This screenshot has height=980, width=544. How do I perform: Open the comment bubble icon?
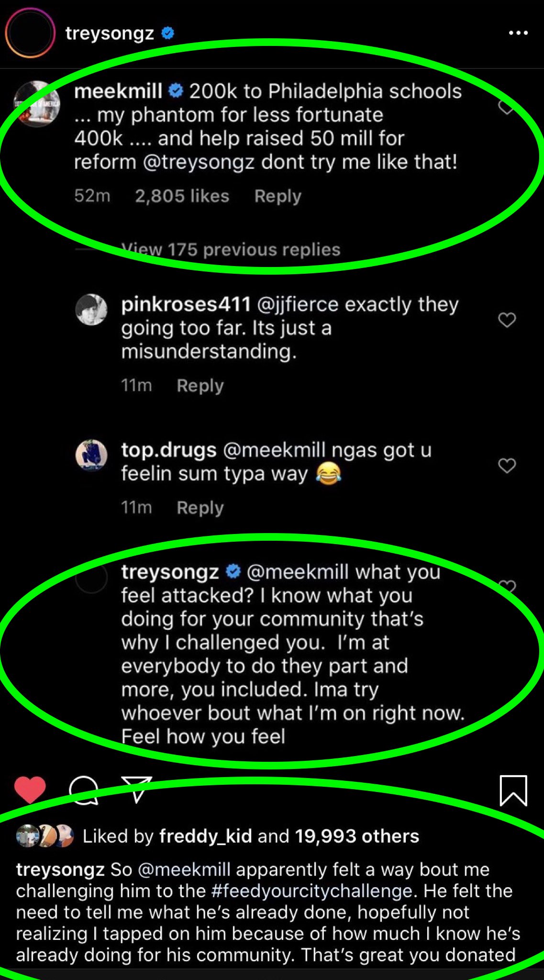coord(84,790)
